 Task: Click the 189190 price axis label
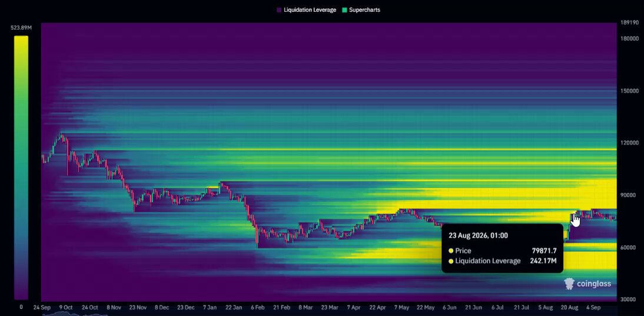pyautogui.click(x=629, y=23)
